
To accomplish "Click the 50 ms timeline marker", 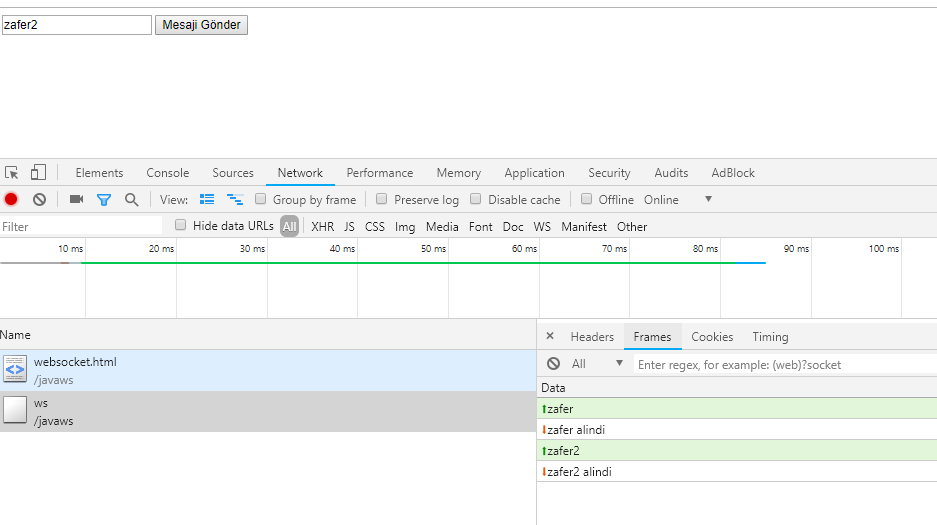I will click(x=433, y=248).
